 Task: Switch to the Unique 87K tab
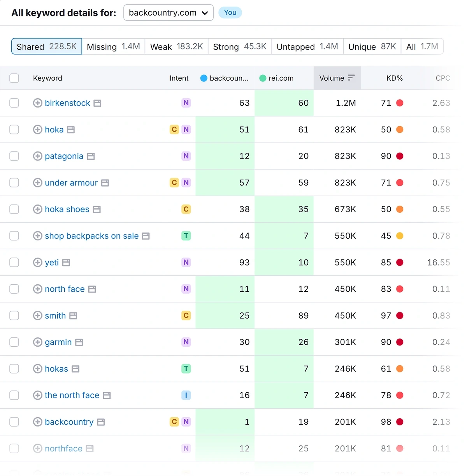coord(372,46)
